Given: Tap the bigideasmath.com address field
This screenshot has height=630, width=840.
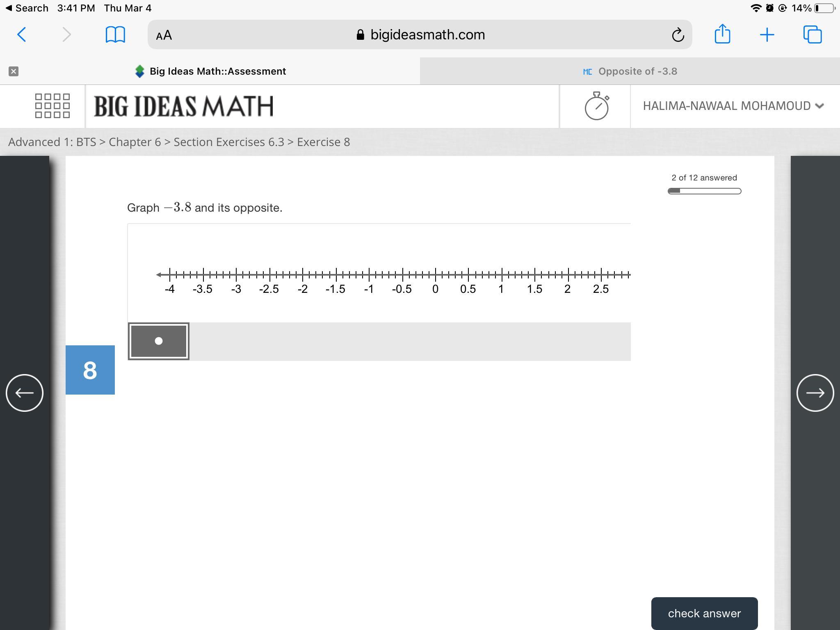Looking at the screenshot, I should point(427,35).
